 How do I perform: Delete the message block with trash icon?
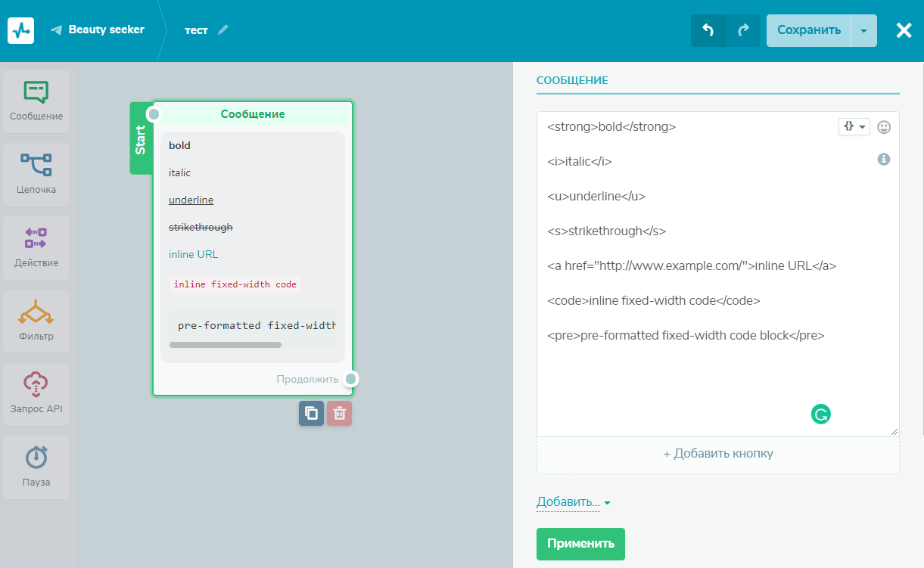point(340,413)
